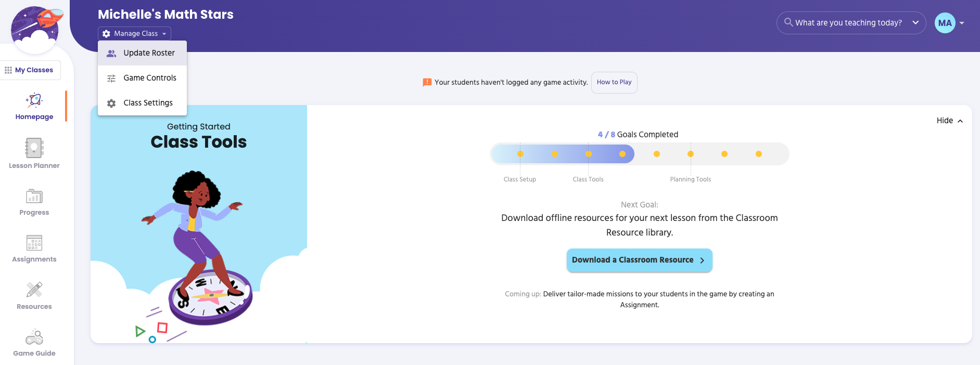The width and height of the screenshot is (980, 365).
Task: Open the Lesson Planner notebook icon
Action: click(x=34, y=148)
